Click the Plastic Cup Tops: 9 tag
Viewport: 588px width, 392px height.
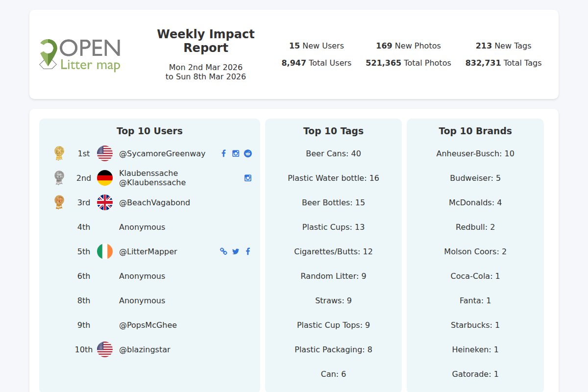click(x=333, y=325)
